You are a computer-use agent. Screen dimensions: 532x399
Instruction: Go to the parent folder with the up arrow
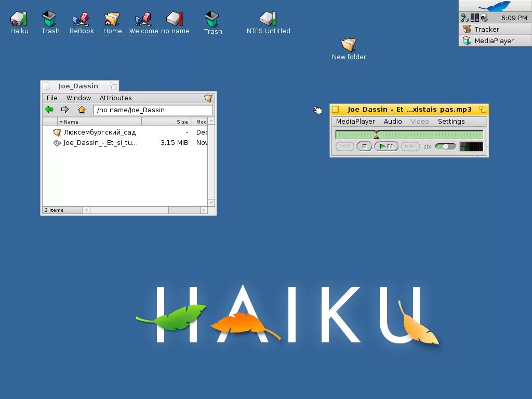coord(82,110)
